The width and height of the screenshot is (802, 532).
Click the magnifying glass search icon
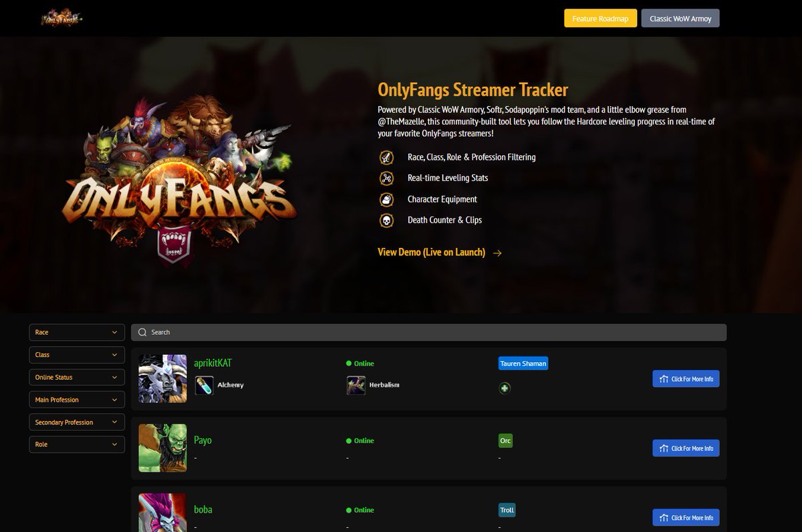pyautogui.click(x=142, y=332)
